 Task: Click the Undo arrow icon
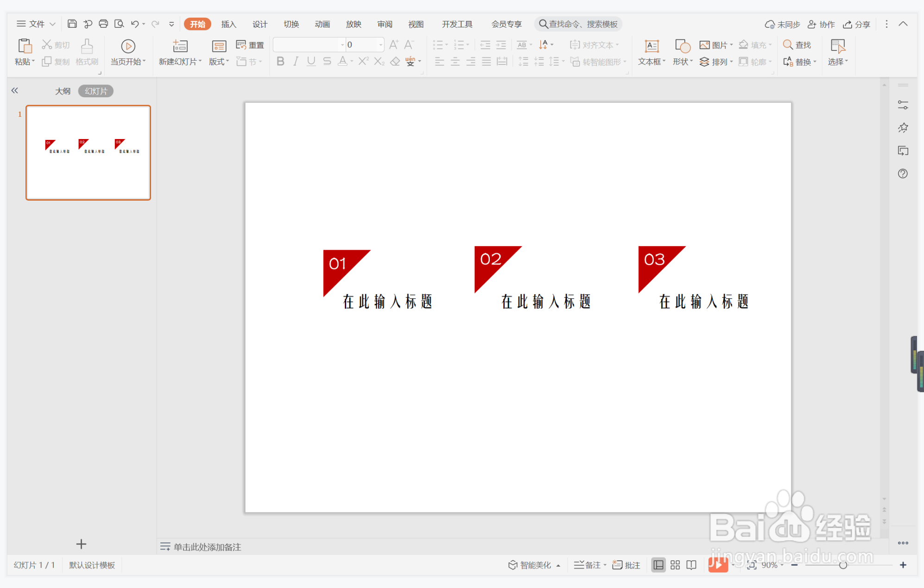[x=134, y=24]
